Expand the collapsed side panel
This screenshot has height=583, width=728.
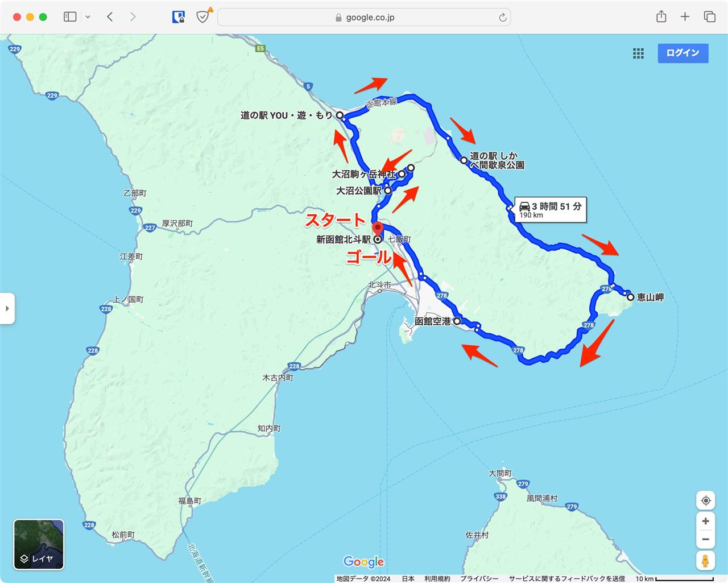click(7, 308)
